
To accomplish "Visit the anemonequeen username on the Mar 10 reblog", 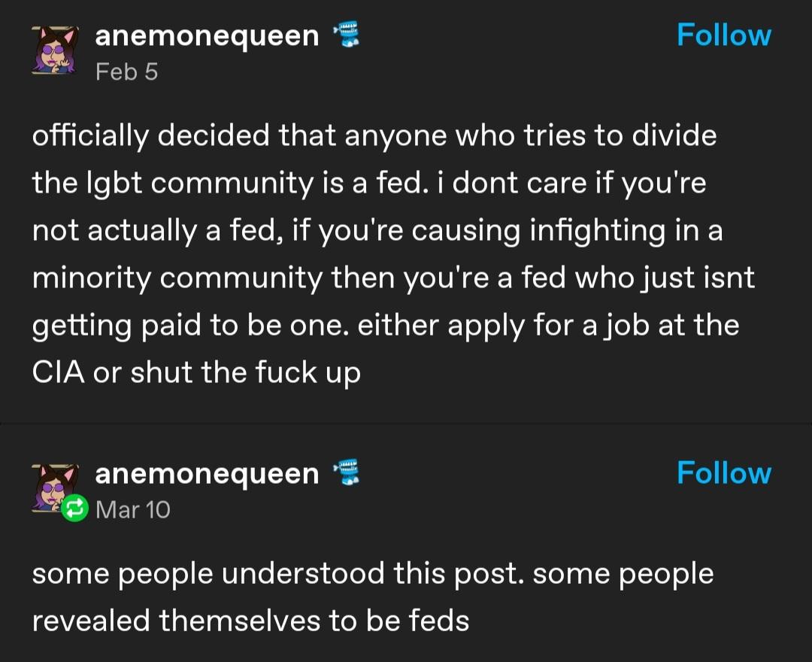I will 207,473.
